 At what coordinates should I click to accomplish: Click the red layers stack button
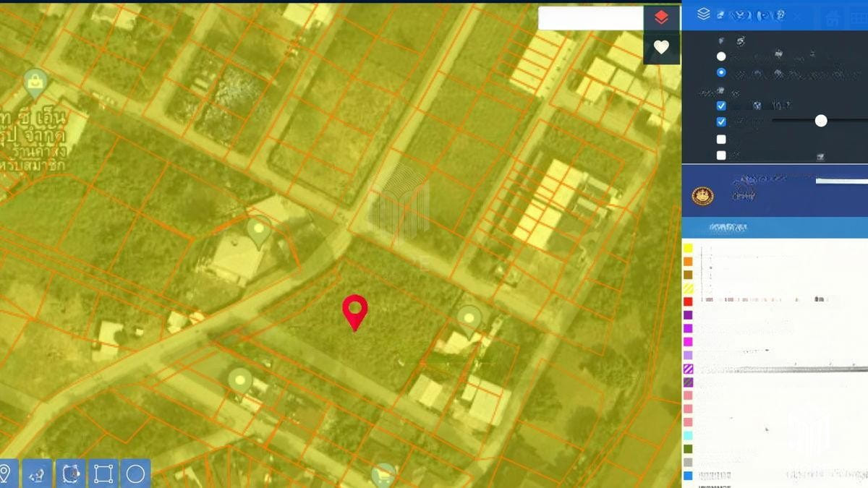click(661, 17)
